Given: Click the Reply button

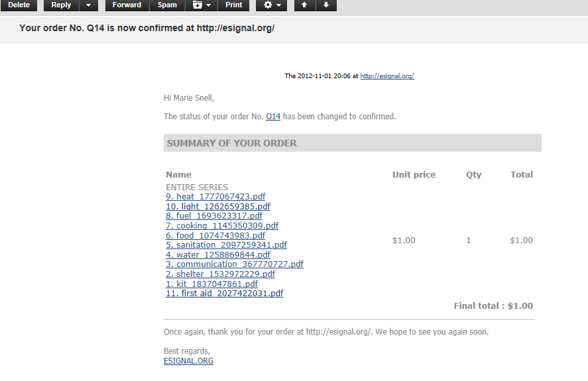Looking at the screenshot, I should click(x=62, y=5).
